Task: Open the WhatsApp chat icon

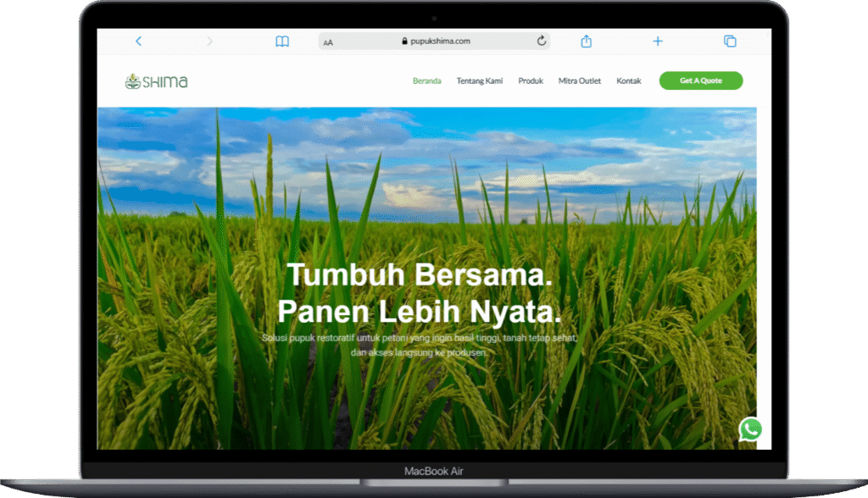Action: click(750, 429)
